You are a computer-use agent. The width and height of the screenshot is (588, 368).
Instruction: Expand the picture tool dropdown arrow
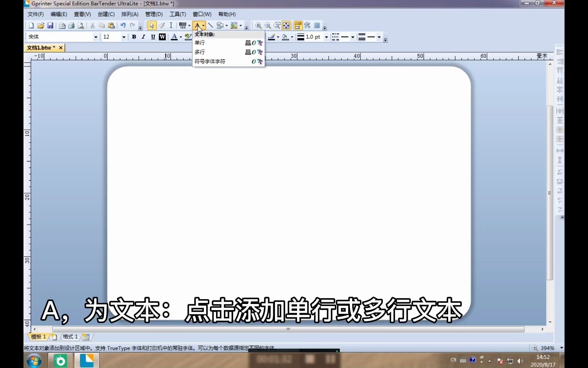(241, 26)
